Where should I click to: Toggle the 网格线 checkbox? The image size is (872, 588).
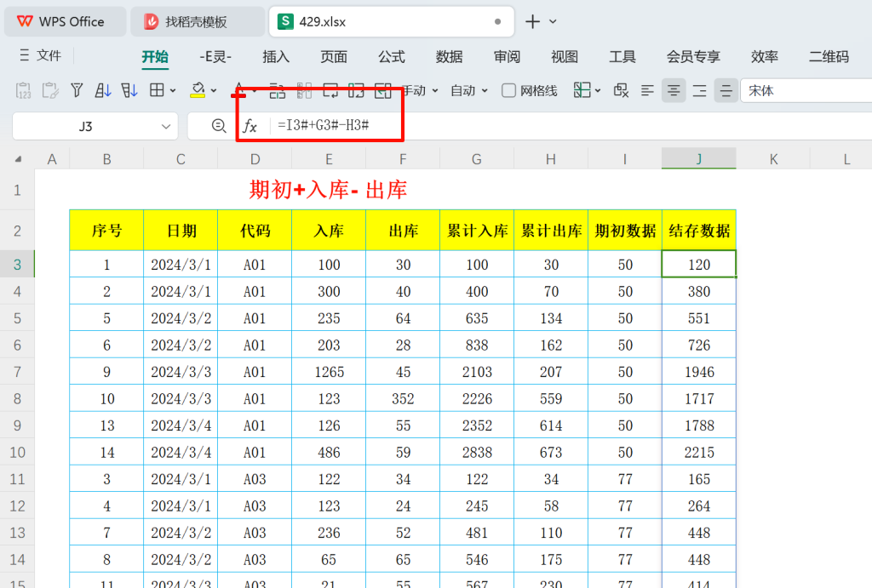point(508,90)
